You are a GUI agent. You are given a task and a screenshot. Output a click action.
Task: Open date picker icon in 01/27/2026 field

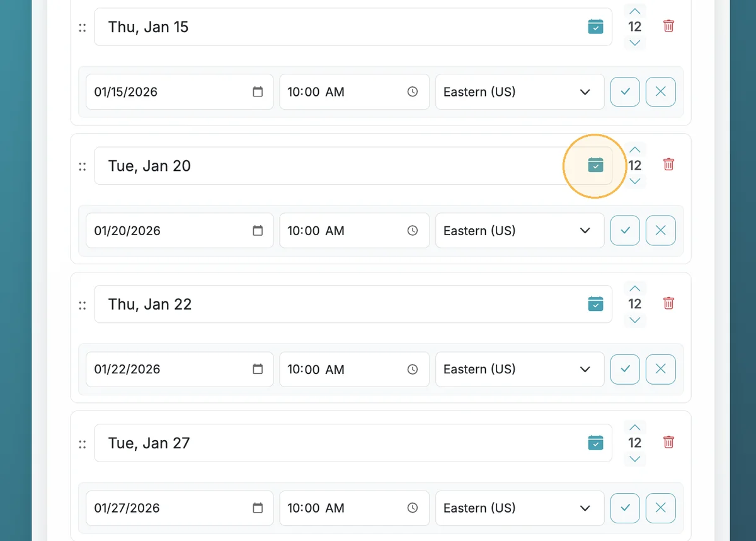258,508
